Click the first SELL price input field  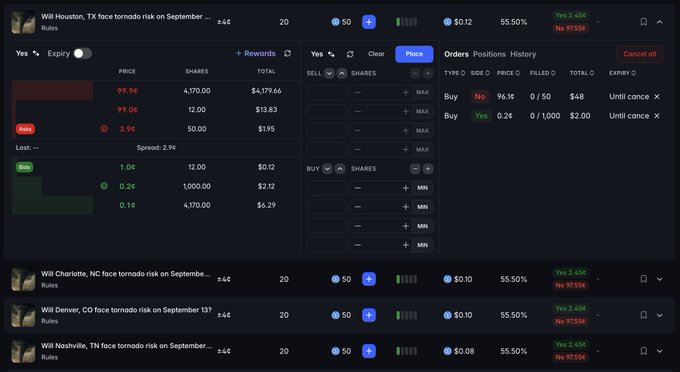pyautogui.click(x=327, y=92)
